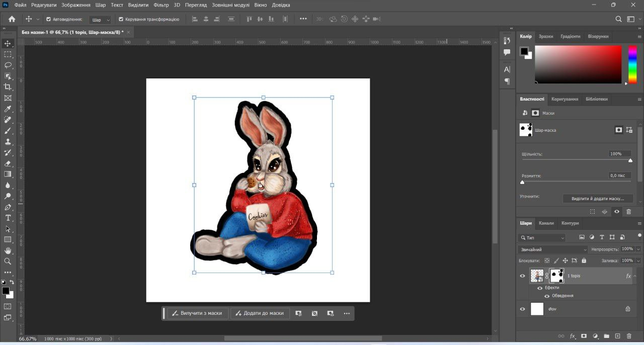Select the Spot Healing Brush tool

pyautogui.click(x=8, y=120)
